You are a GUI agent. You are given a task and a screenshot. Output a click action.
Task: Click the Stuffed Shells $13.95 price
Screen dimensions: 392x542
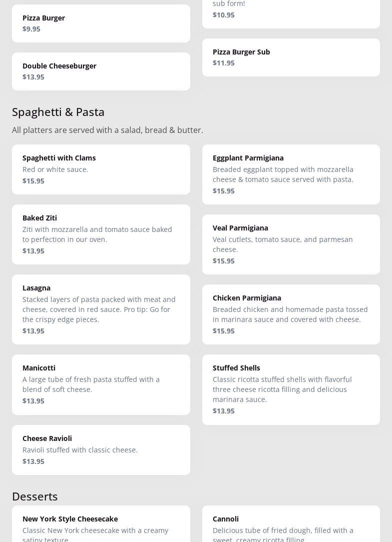pos(224,411)
